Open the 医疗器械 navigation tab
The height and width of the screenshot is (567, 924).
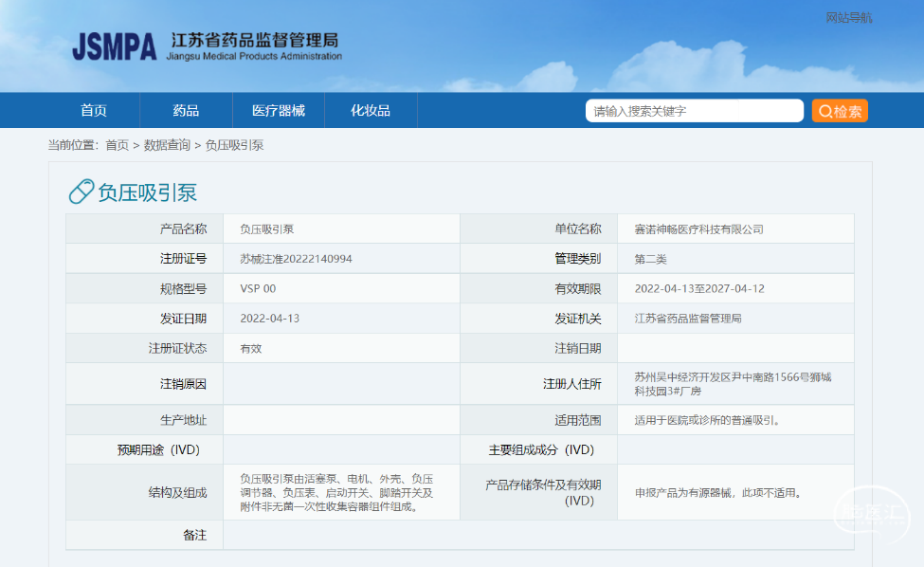coord(278,111)
